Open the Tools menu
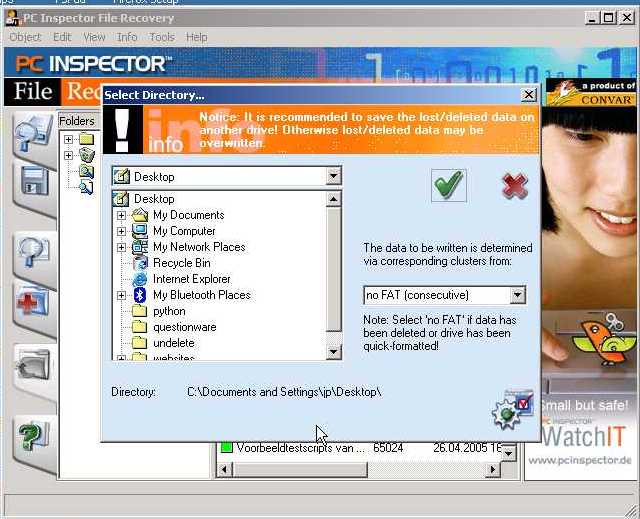640x519 pixels. (x=162, y=37)
